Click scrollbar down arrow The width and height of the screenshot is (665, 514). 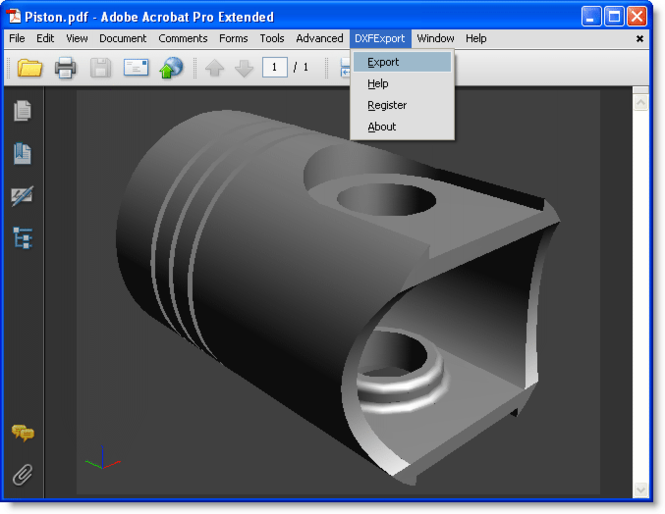point(640,490)
